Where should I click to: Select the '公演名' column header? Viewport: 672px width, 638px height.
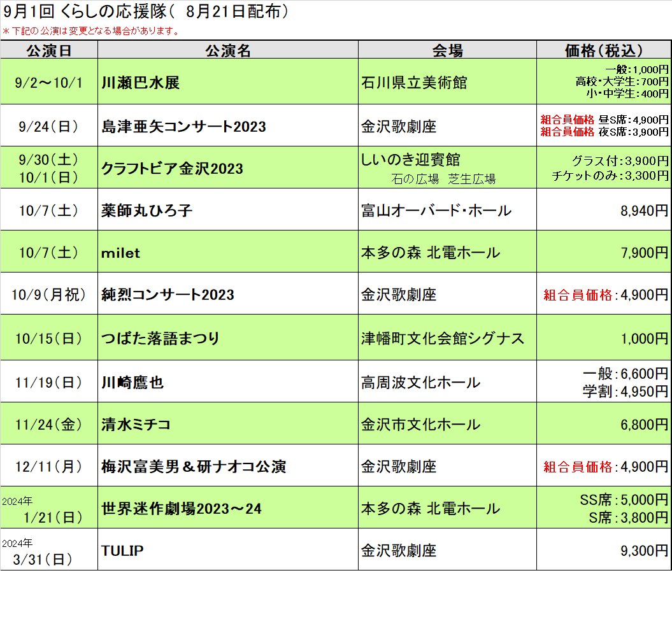click(228, 50)
